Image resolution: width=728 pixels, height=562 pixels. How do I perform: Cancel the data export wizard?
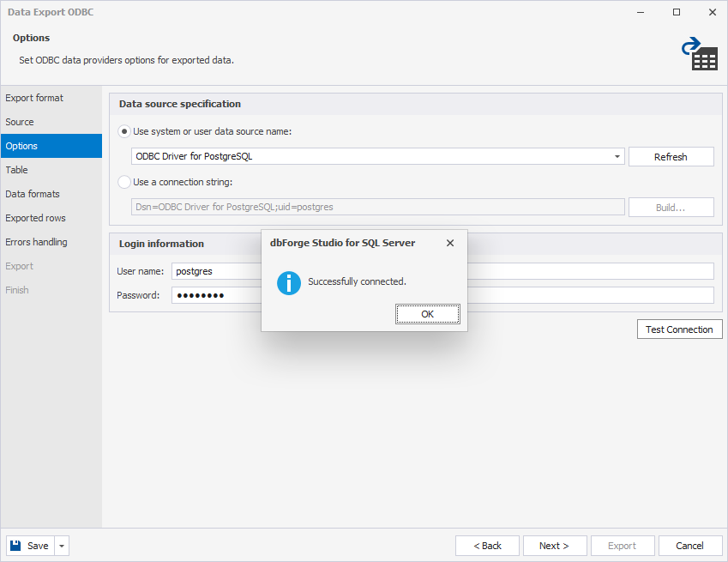click(x=689, y=546)
